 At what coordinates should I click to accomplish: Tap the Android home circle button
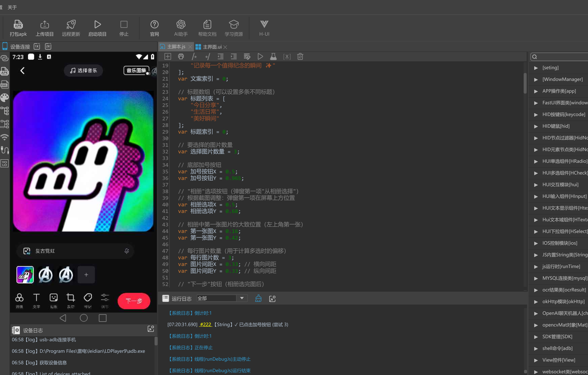pyautogui.click(x=84, y=318)
